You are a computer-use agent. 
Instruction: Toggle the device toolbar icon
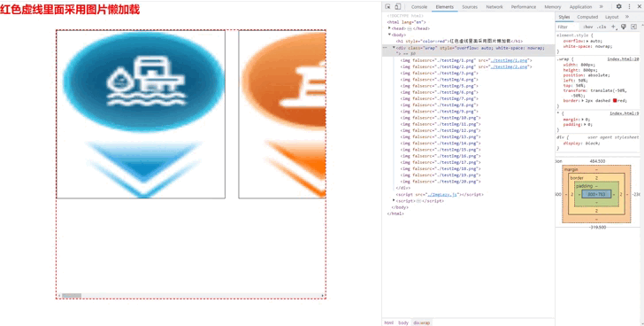(x=397, y=6)
